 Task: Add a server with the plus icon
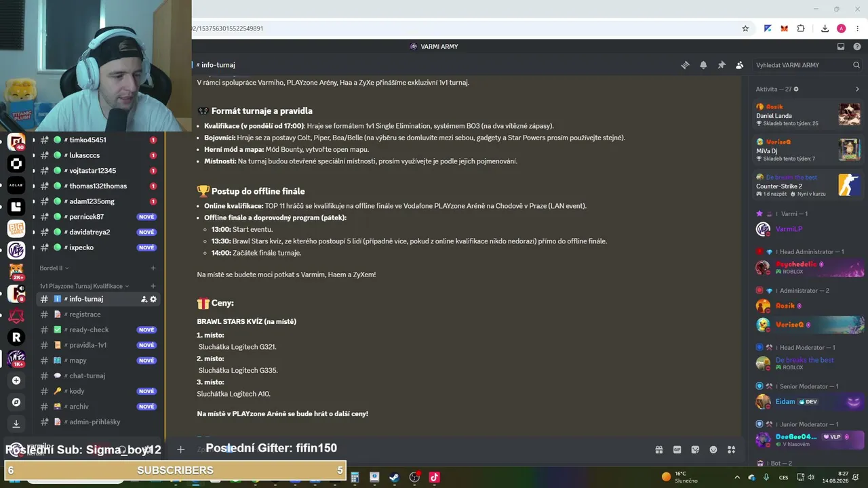[16, 380]
